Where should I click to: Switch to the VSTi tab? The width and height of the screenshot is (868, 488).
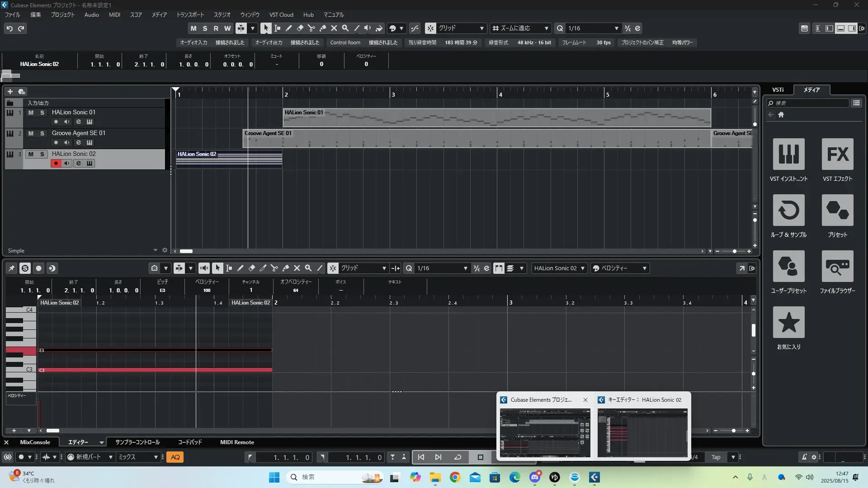point(778,89)
